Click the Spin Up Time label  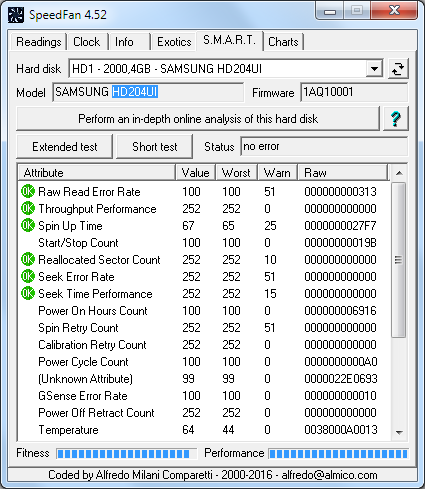pos(70,226)
